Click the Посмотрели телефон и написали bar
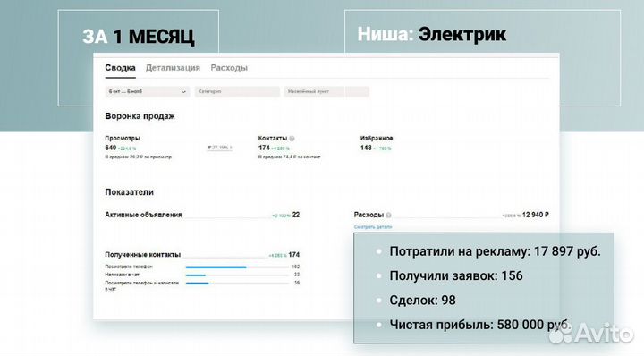 click(x=237, y=284)
